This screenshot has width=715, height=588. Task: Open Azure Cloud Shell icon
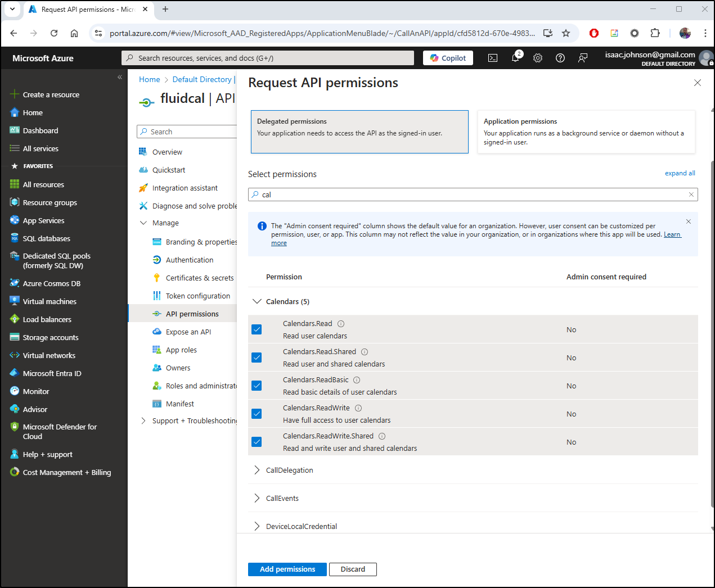click(x=493, y=58)
